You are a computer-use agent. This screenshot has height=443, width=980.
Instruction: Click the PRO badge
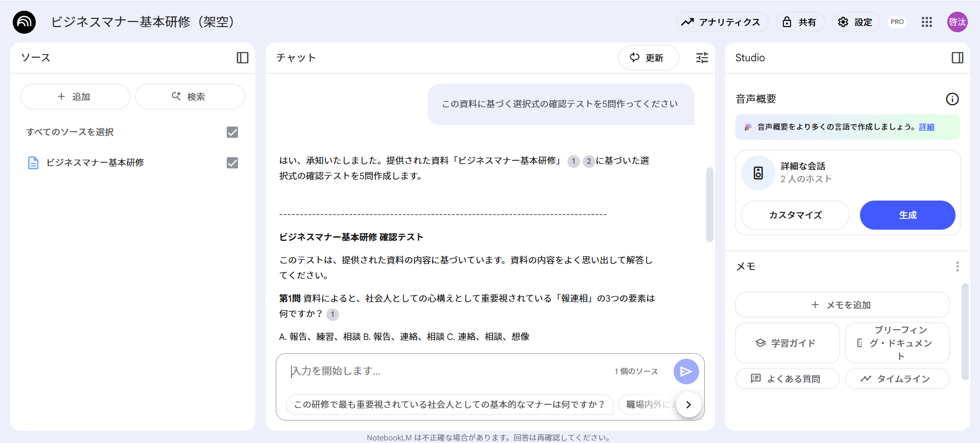tap(897, 22)
